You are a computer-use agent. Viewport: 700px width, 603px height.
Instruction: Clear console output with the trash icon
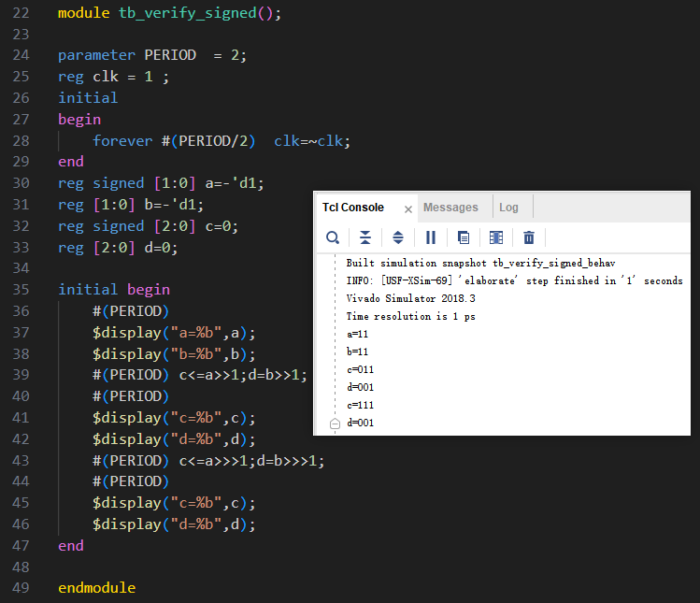point(529,237)
